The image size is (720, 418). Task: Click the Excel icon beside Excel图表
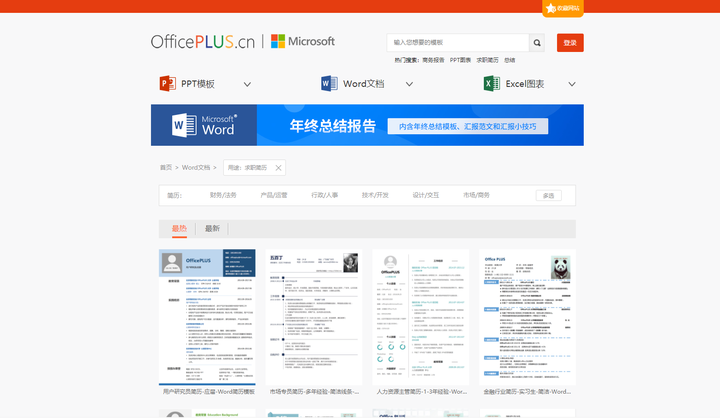coord(492,84)
